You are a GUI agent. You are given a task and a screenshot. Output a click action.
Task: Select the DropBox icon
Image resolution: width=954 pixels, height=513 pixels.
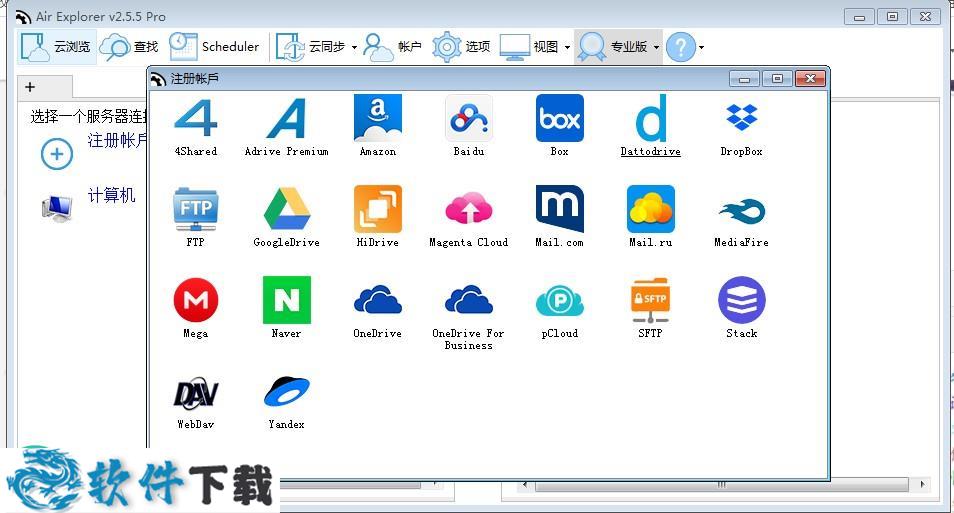(x=742, y=117)
